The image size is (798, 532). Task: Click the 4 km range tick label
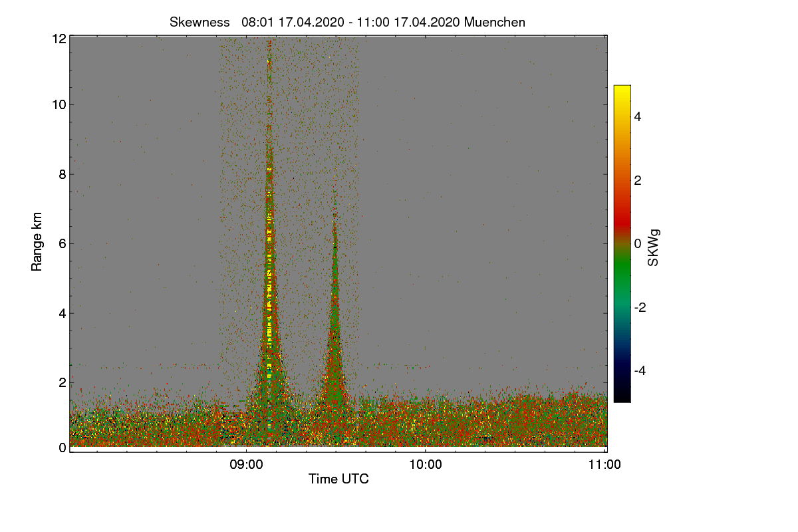[x=62, y=313]
